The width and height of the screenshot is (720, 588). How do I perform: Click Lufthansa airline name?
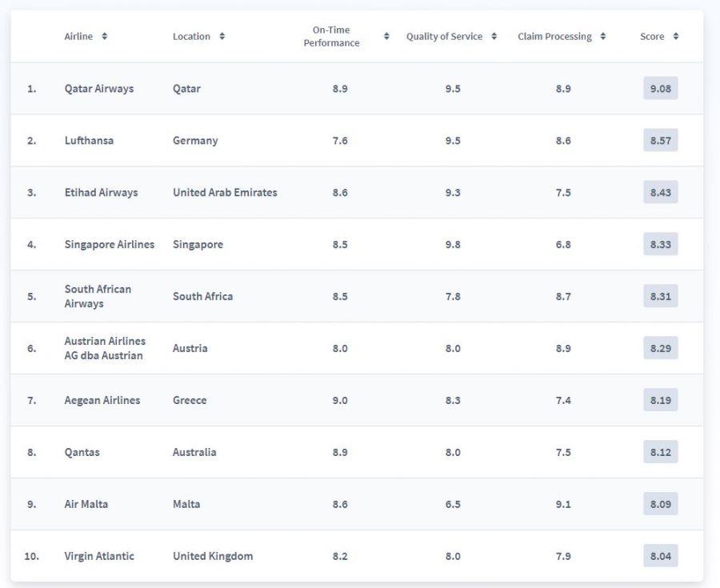(x=89, y=141)
